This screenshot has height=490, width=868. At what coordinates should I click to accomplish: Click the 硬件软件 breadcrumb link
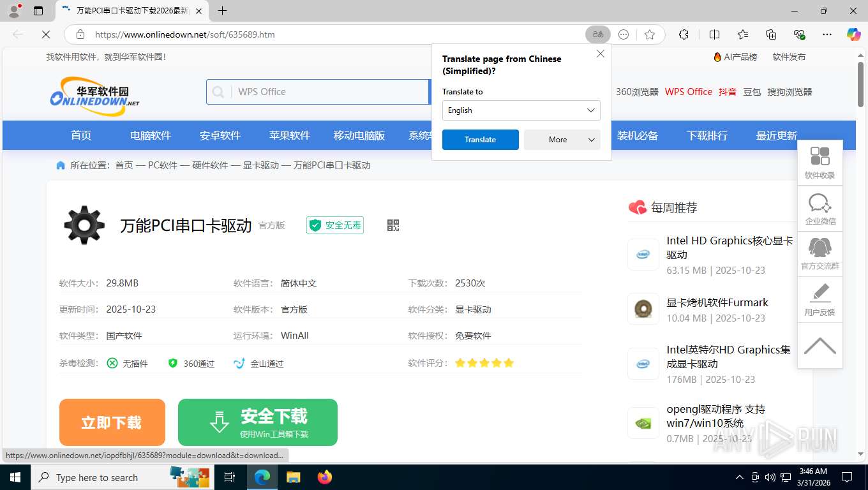210,165
